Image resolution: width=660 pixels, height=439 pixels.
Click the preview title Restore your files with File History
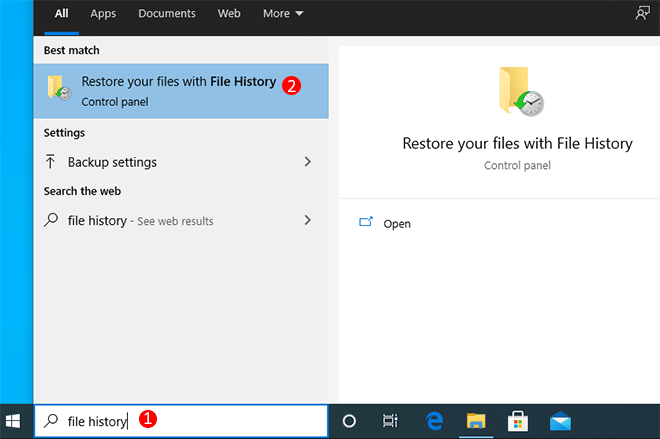pyautogui.click(x=517, y=144)
